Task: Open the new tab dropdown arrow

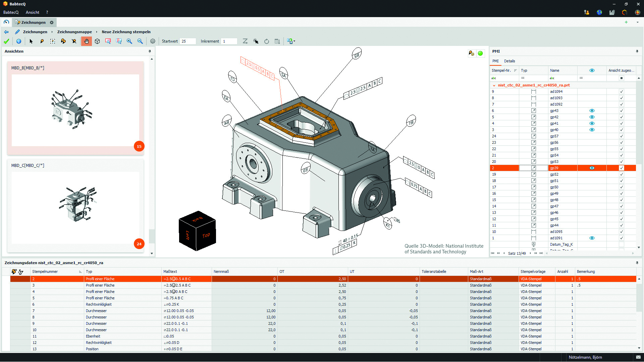Action: [x=637, y=22]
